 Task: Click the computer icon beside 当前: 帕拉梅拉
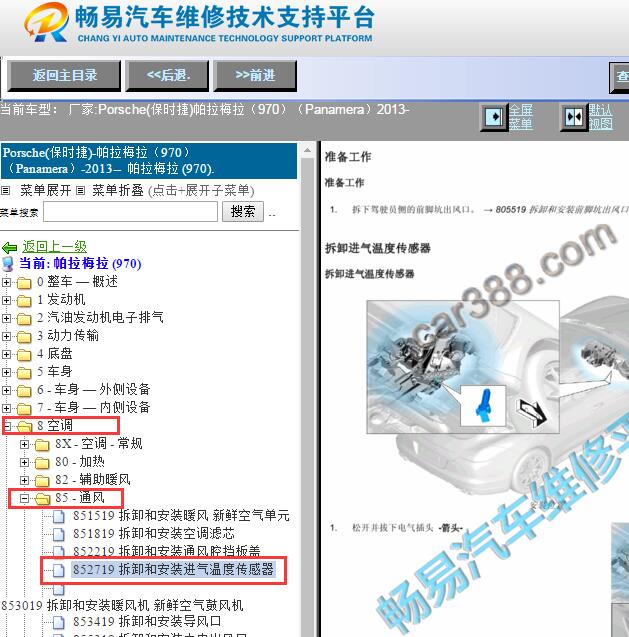8,264
